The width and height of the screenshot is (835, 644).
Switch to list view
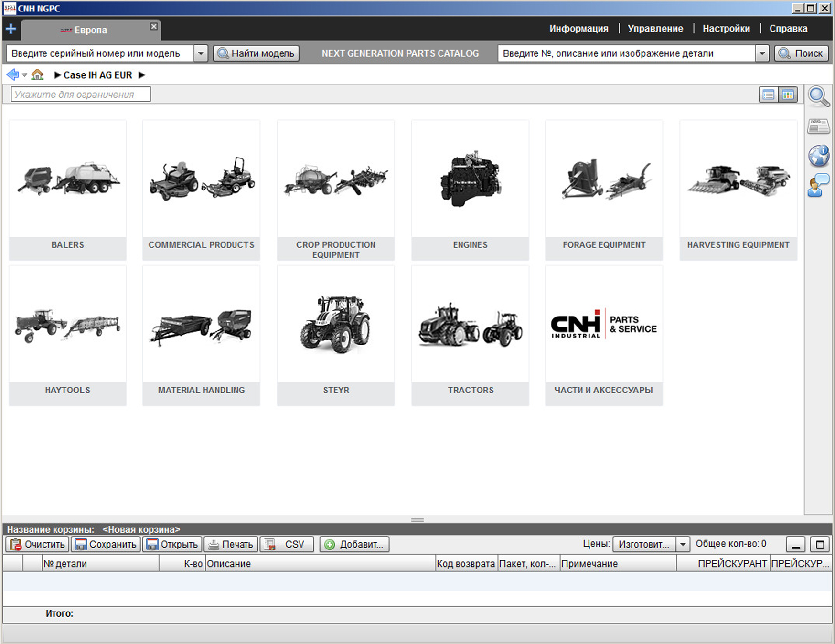pos(768,95)
